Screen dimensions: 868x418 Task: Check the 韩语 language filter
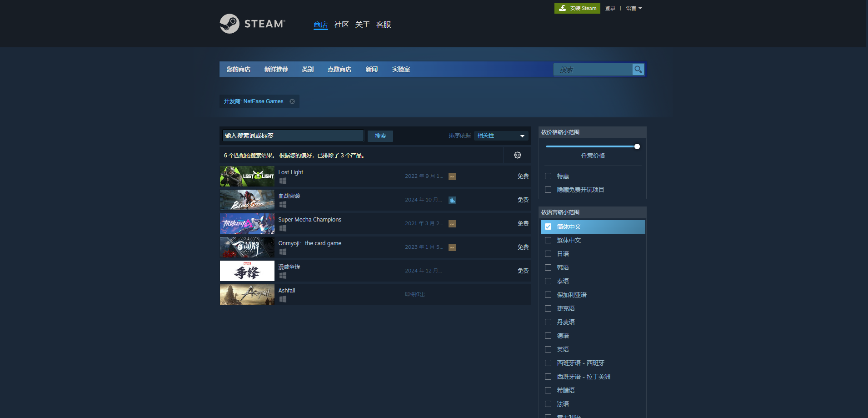[x=548, y=267]
